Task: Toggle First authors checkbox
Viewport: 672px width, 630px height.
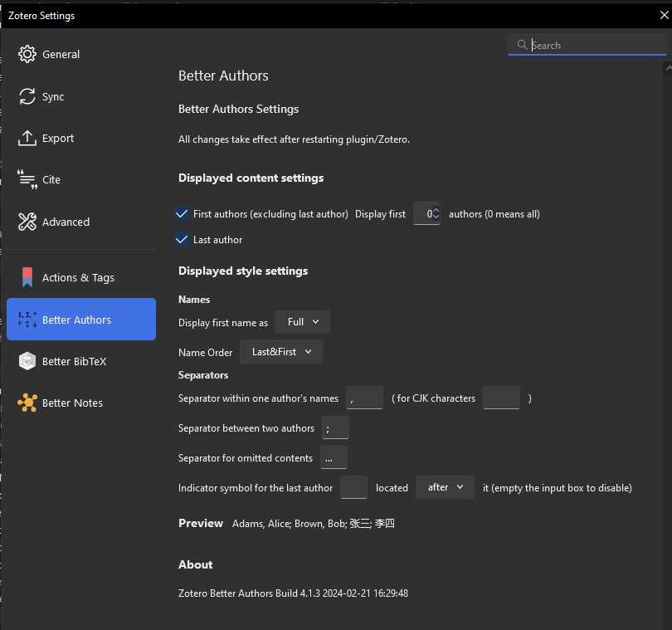Action: (182, 213)
